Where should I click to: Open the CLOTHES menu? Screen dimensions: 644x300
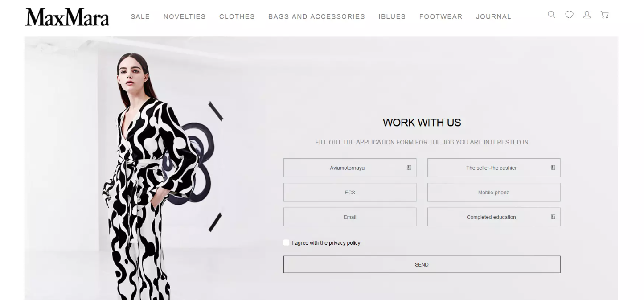click(x=237, y=16)
